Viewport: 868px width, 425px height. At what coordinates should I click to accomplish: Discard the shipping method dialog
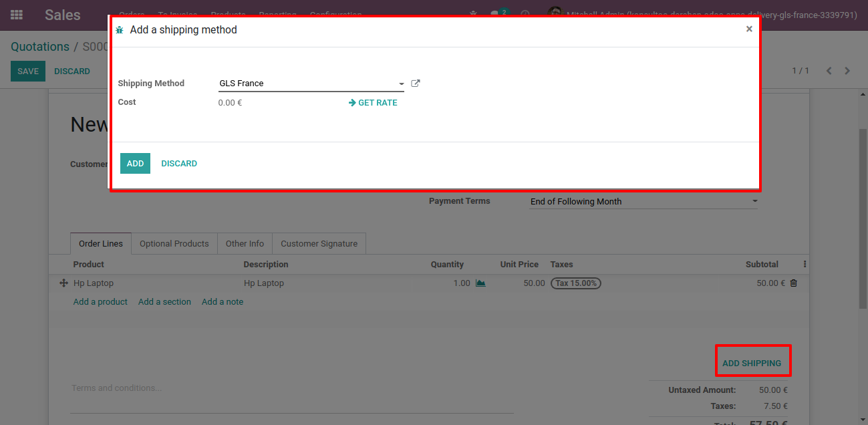tap(179, 164)
